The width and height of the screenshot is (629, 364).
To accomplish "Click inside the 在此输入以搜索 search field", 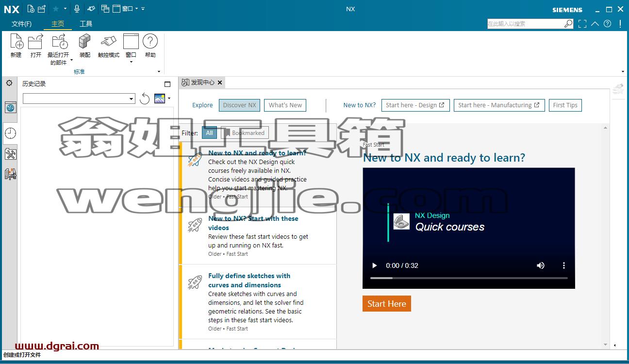I will pyautogui.click(x=526, y=24).
